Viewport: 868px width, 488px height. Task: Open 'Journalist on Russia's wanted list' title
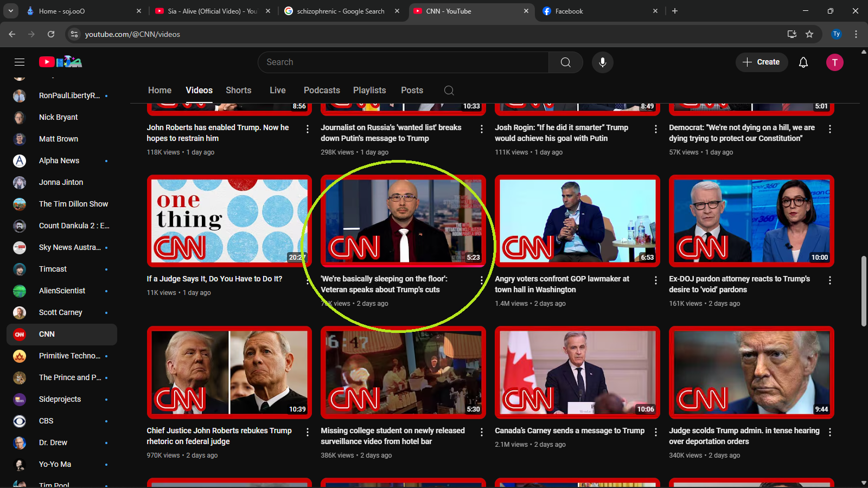click(x=391, y=133)
